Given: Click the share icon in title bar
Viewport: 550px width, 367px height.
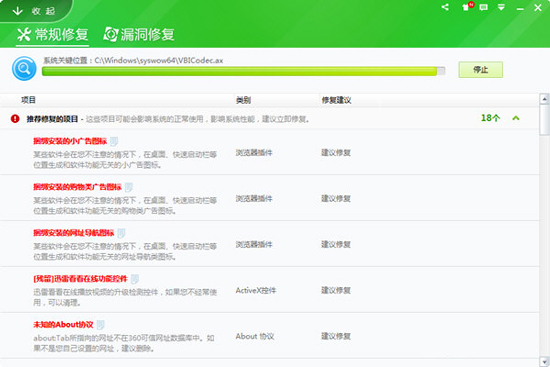Looking at the screenshot, I should click(x=445, y=7).
